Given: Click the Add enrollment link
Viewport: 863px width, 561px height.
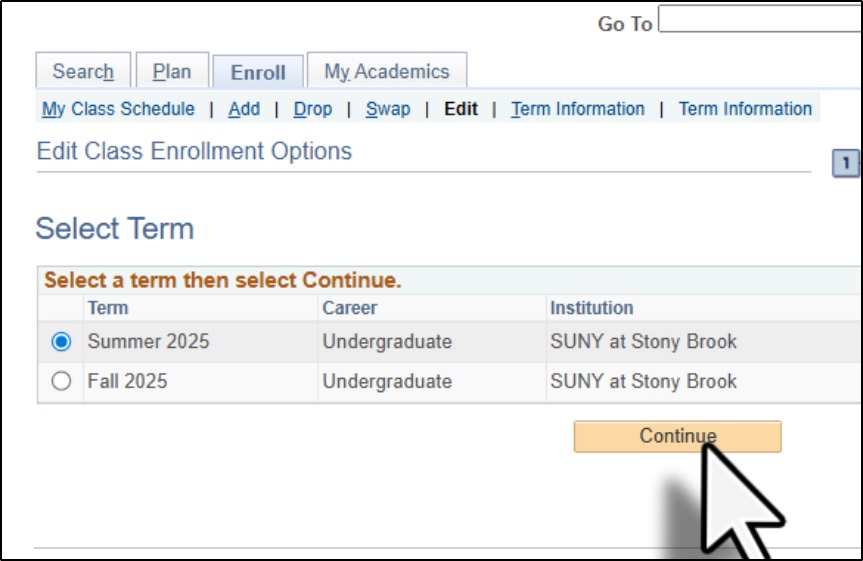Looking at the screenshot, I should [x=244, y=109].
